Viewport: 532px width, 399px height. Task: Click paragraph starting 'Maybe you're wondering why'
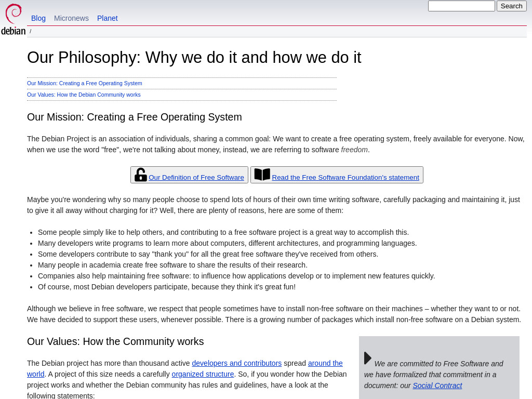pyautogui.click(x=273, y=205)
